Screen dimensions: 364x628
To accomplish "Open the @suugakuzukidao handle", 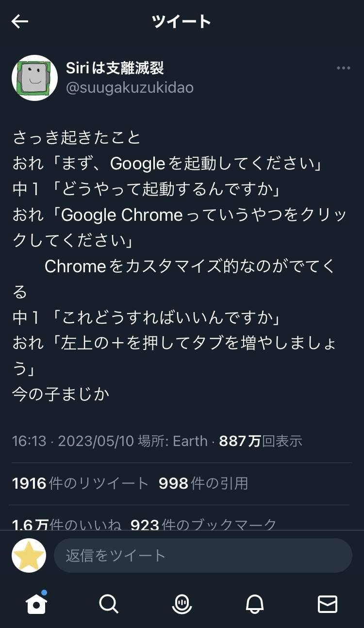I will (130, 88).
